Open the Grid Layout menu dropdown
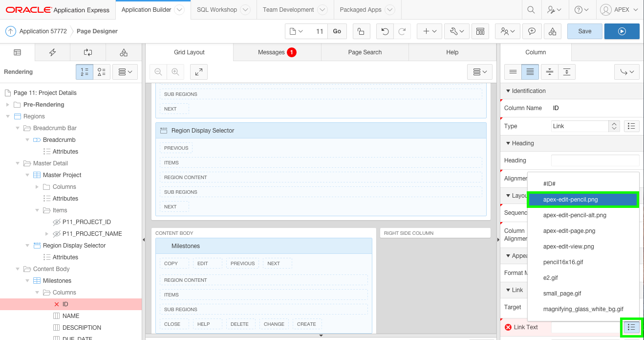Image resolution: width=644 pixels, height=340 pixels. tap(480, 72)
